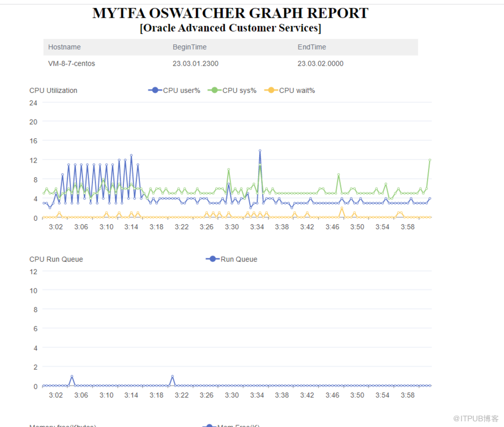Collapse the CPU Run Queue chart section
This screenshot has width=504, height=427.
tap(55, 259)
